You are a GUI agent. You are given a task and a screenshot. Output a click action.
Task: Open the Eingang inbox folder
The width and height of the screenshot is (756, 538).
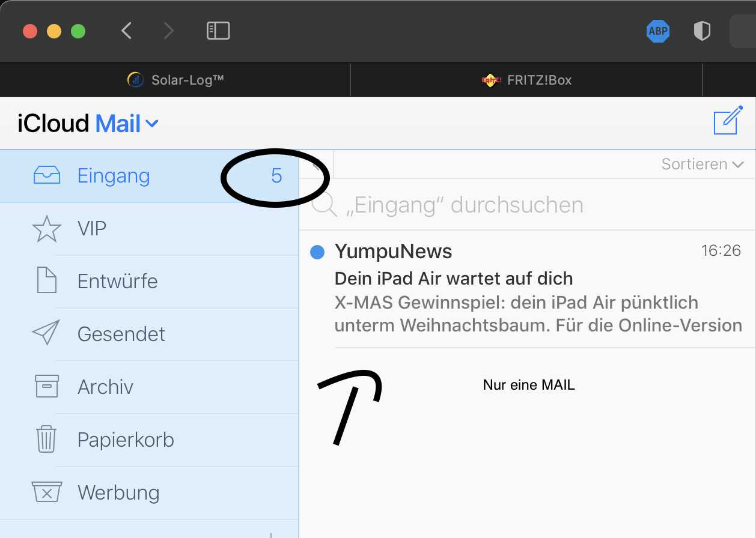(149, 176)
